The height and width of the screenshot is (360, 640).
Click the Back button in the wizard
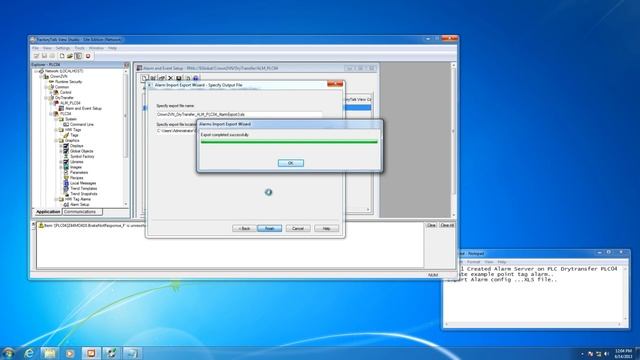click(x=244, y=228)
